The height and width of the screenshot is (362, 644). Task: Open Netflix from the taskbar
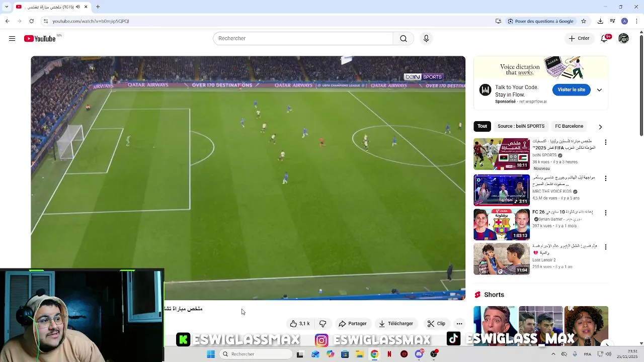click(x=389, y=354)
